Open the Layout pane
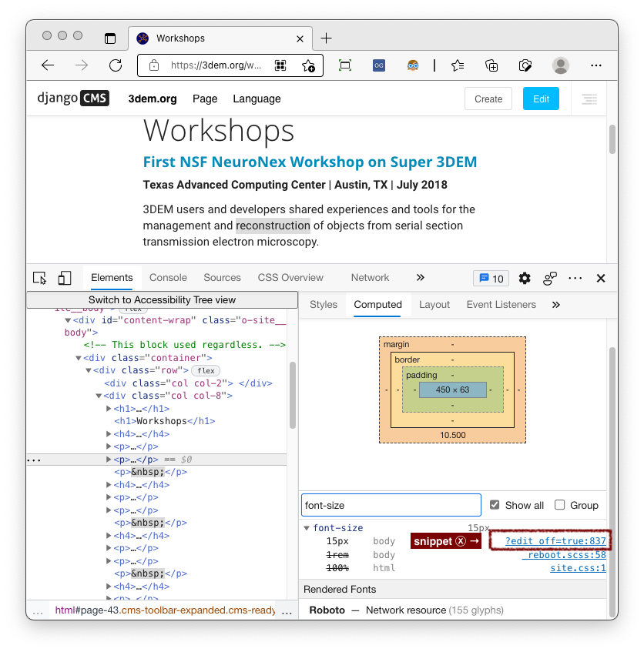 coord(434,304)
